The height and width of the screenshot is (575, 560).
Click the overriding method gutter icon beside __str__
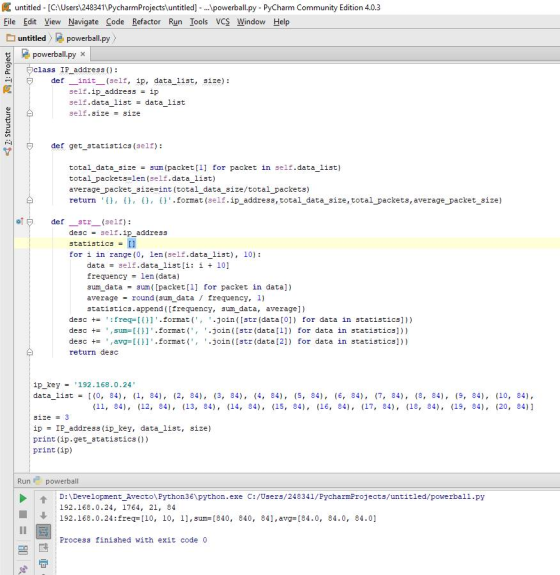pyautogui.click(x=20, y=221)
